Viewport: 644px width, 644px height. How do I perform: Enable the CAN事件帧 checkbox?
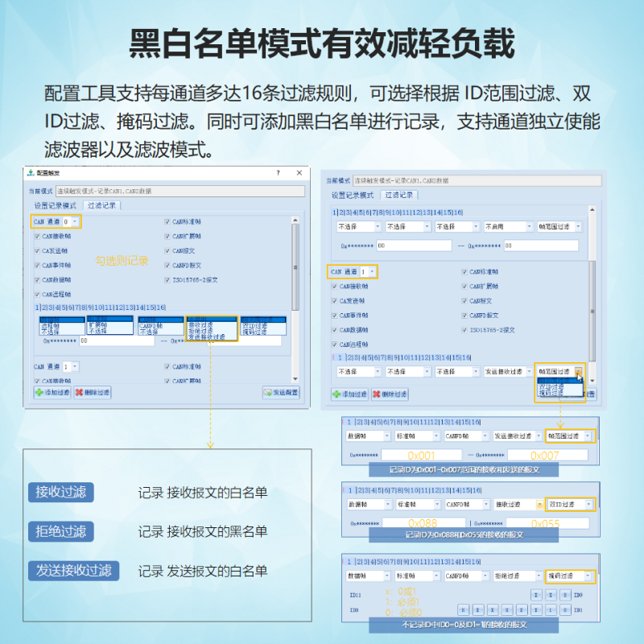tap(36, 263)
